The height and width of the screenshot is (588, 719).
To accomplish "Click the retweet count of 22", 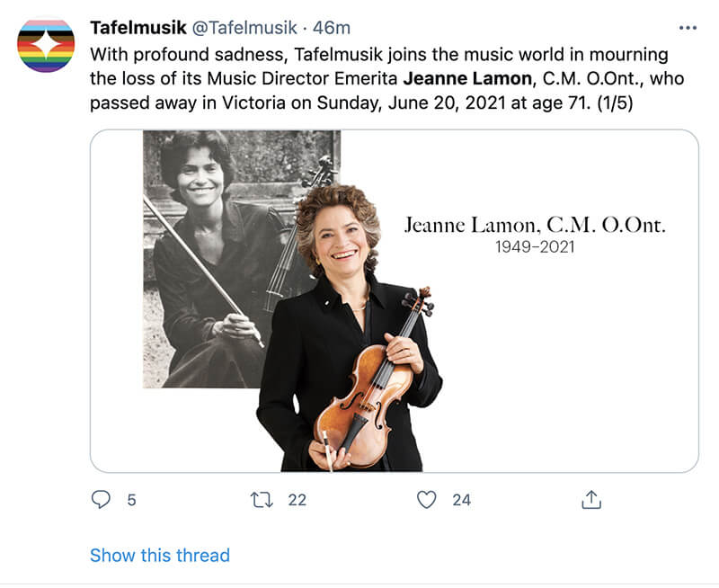I will point(297,500).
